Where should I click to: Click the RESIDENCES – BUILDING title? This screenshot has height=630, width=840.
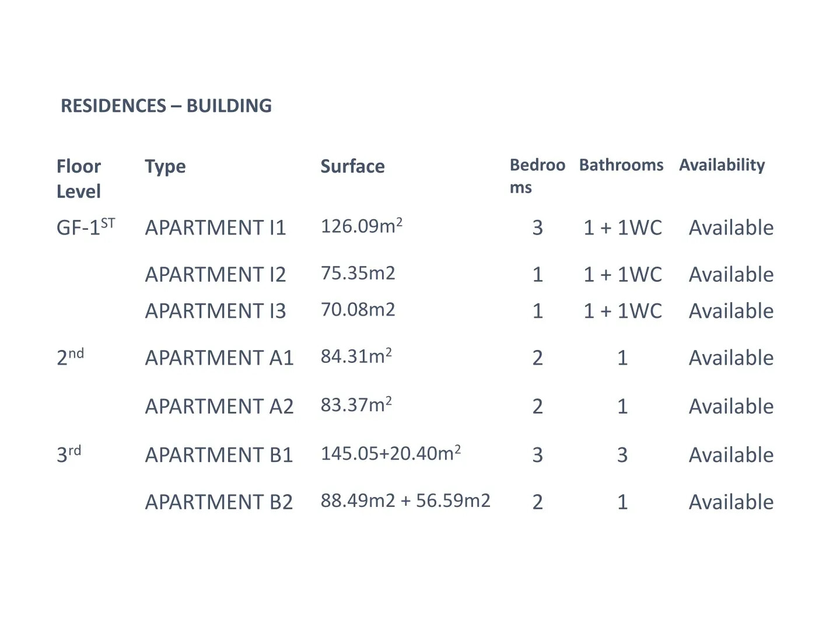pos(166,106)
